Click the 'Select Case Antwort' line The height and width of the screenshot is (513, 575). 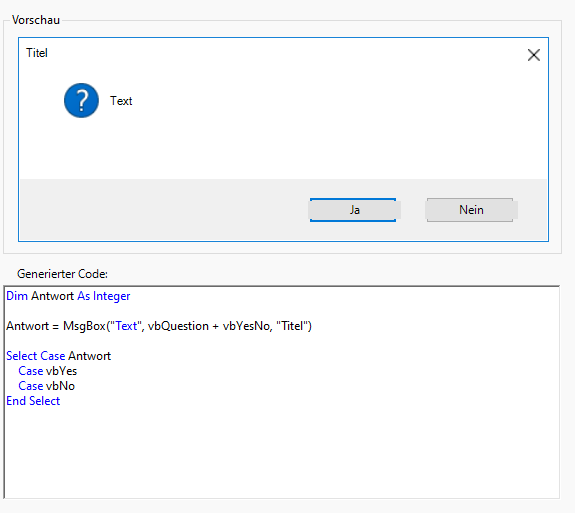click(58, 356)
